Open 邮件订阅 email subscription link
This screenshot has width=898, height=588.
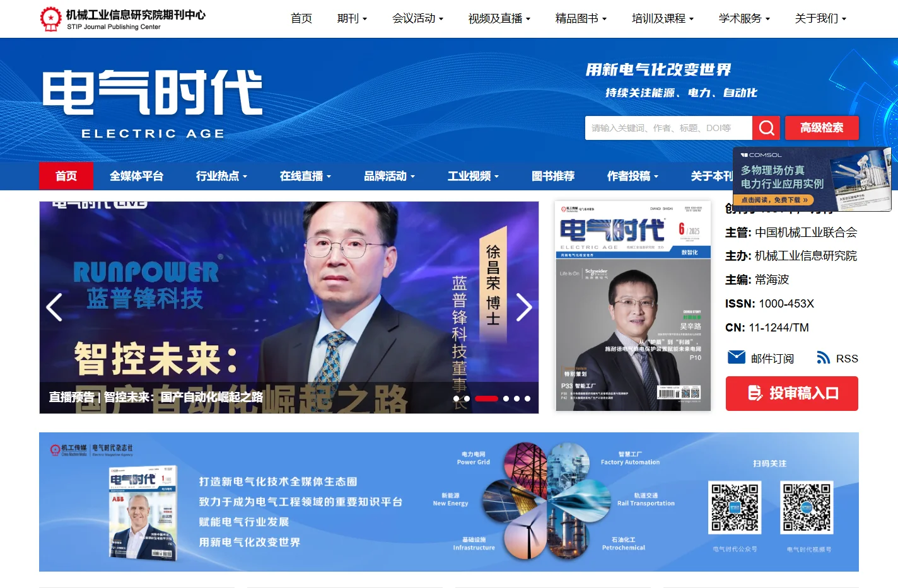click(x=761, y=358)
